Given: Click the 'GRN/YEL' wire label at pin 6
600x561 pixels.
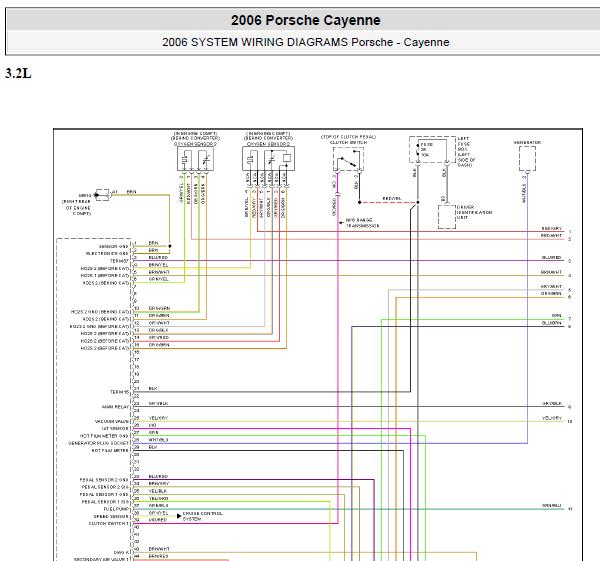Looking at the screenshot, I should pyautogui.click(x=158, y=279).
